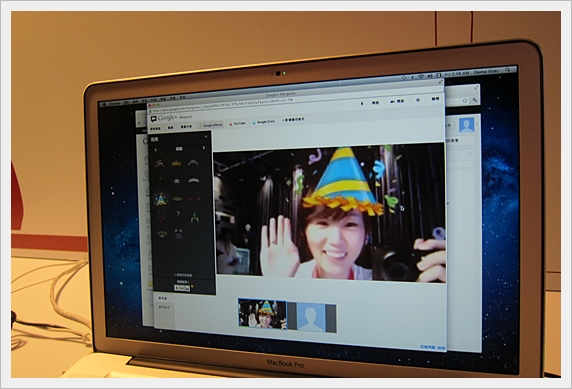Select your own video thumbnail
Image resolution: width=572 pixels, height=389 pixels.
pyautogui.click(x=262, y=314)
